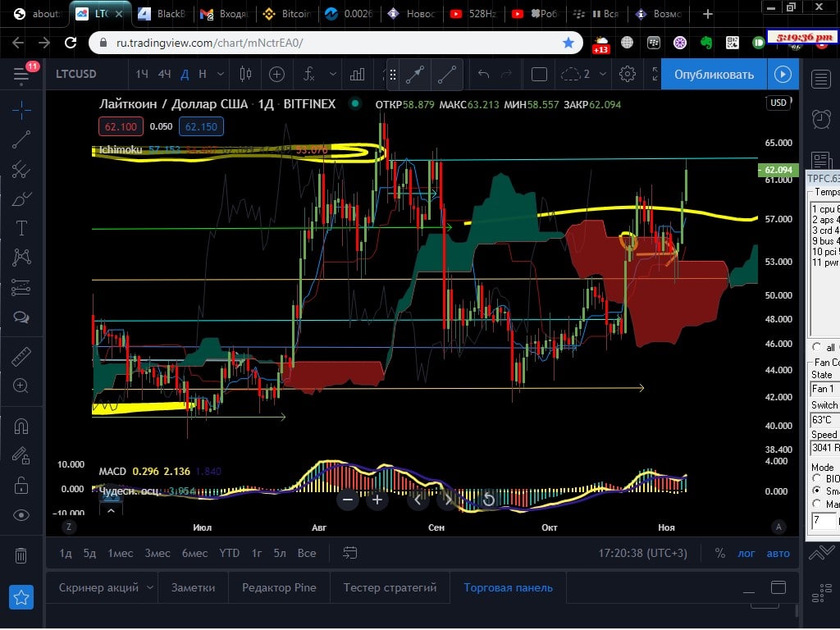Open the indicators fx menu

tap(309, 75)
